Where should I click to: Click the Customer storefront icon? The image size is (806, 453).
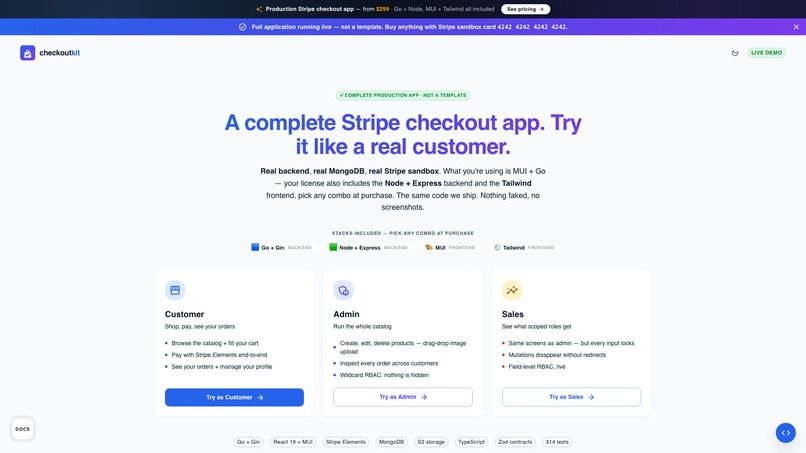(x=175, y=290)
